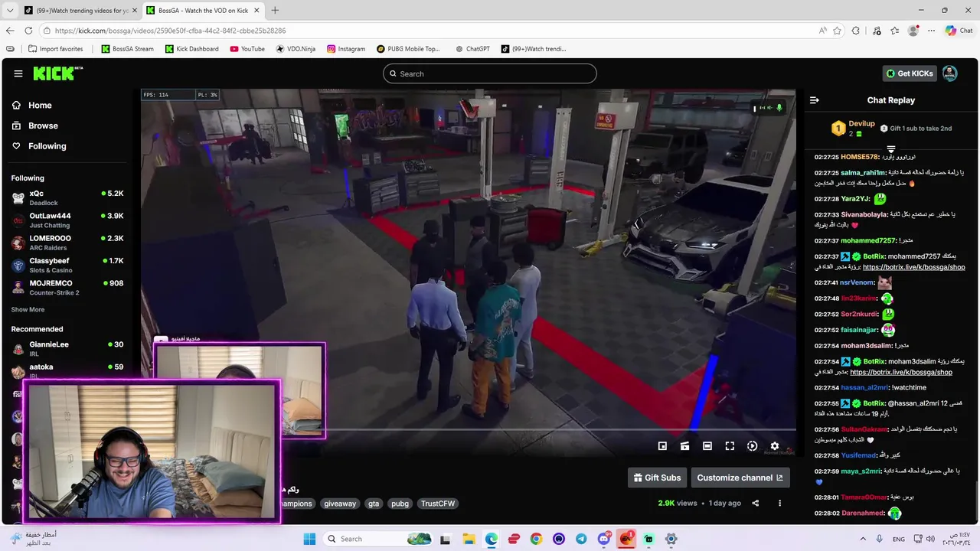This screenshot has width=980, height=551.
Task: Open playback speed control icon
Action: pos(752,446)
